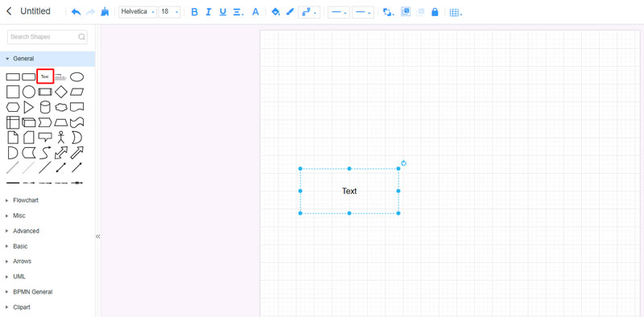Select the note shape with folded corner
Viewport: 644px width, 317px height.
coord(13,138)
